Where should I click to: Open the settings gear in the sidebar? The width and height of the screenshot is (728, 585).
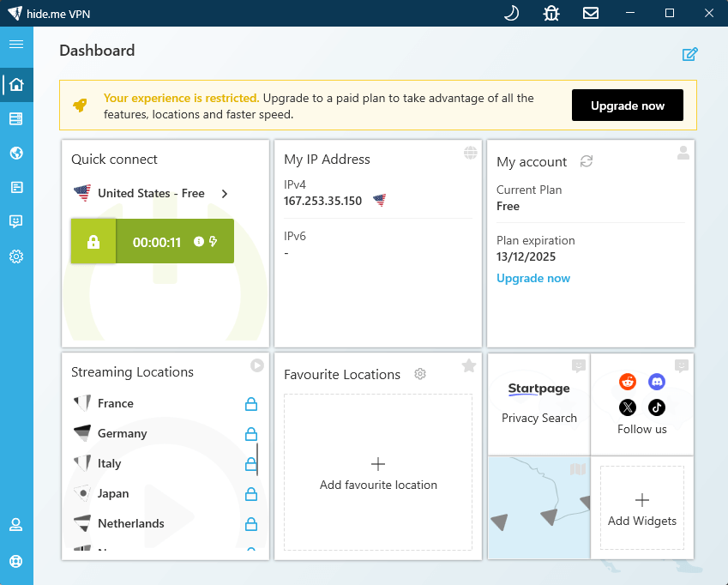pos(16,256)
